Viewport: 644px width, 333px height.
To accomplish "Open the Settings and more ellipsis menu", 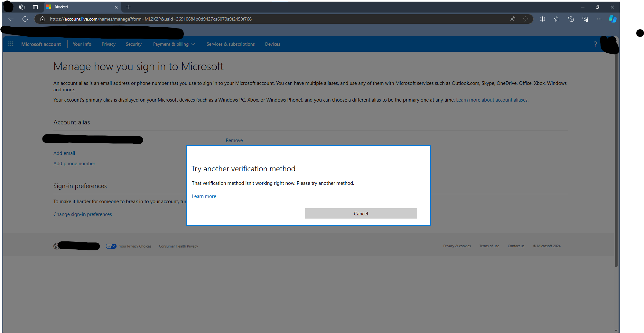I will (x=599, y=19).
